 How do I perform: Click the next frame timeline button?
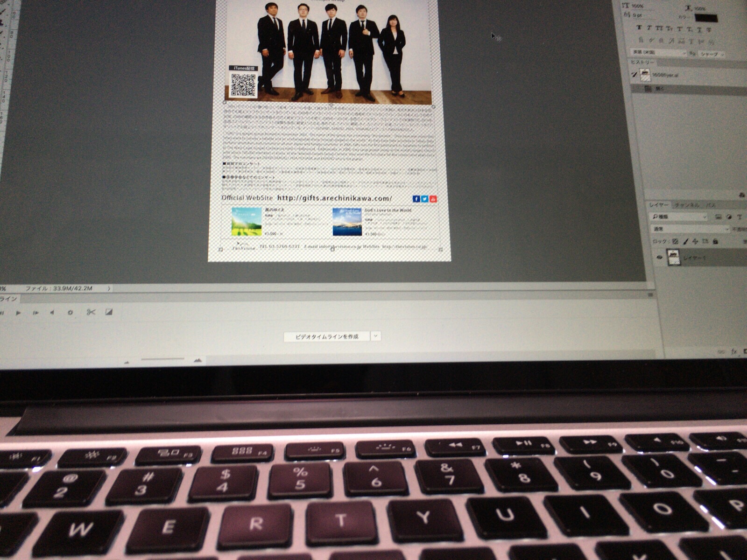click(35, 313)
